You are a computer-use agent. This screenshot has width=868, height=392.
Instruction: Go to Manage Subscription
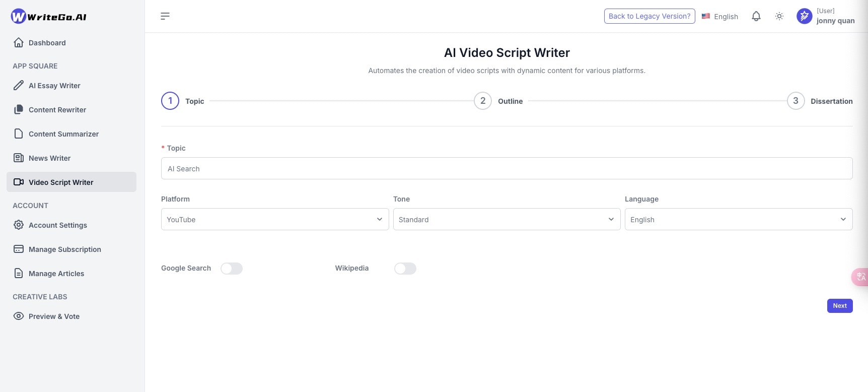point(71,249)
